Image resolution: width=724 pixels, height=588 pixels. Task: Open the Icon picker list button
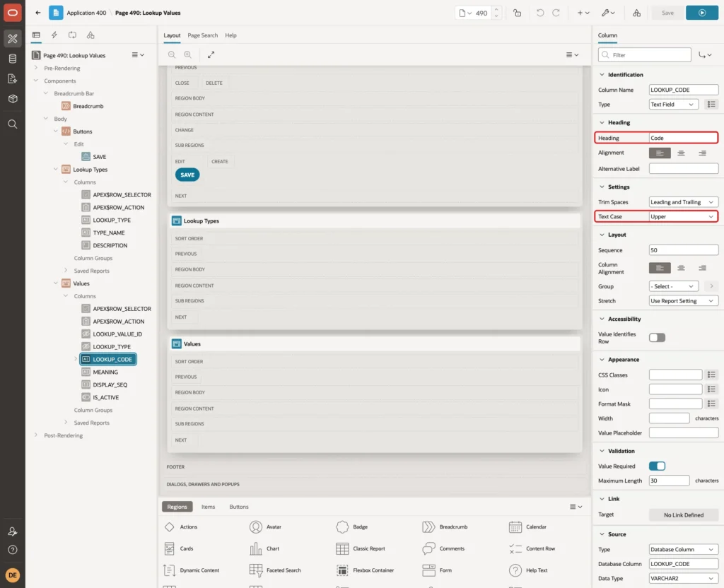[x=711, y=389]
